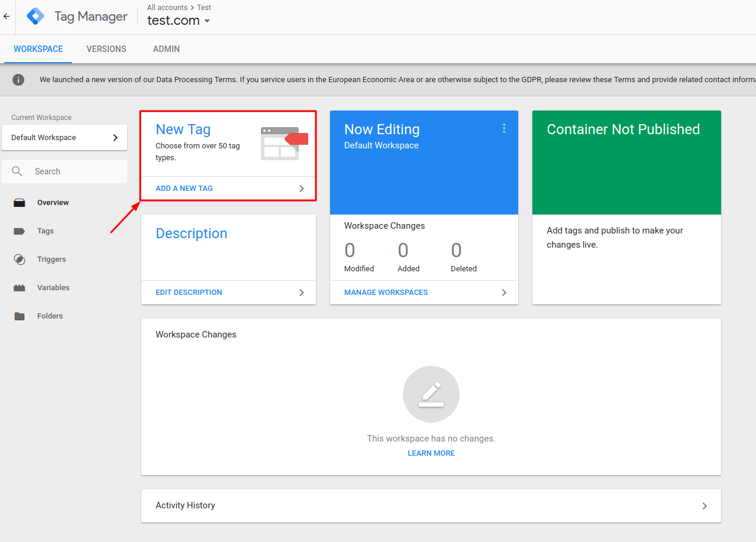
Task: Click the Now Editing heading
Action: tap(382, 129)
